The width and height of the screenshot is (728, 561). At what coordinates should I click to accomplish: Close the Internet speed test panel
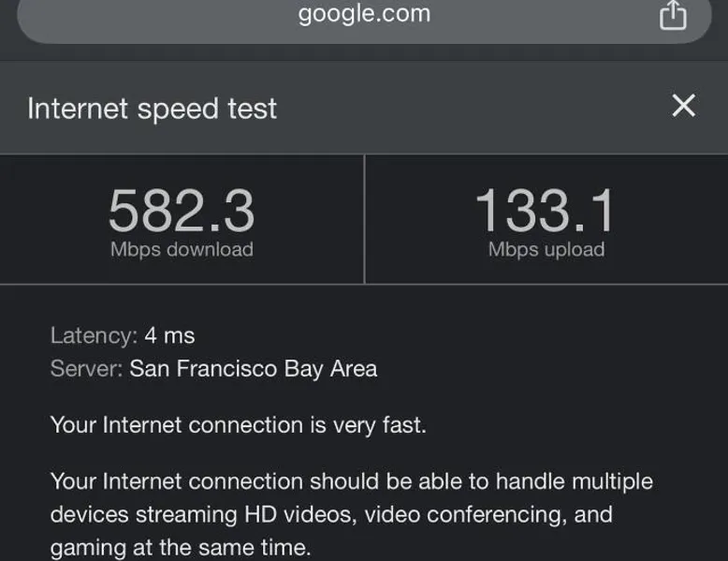click(684, 106)
